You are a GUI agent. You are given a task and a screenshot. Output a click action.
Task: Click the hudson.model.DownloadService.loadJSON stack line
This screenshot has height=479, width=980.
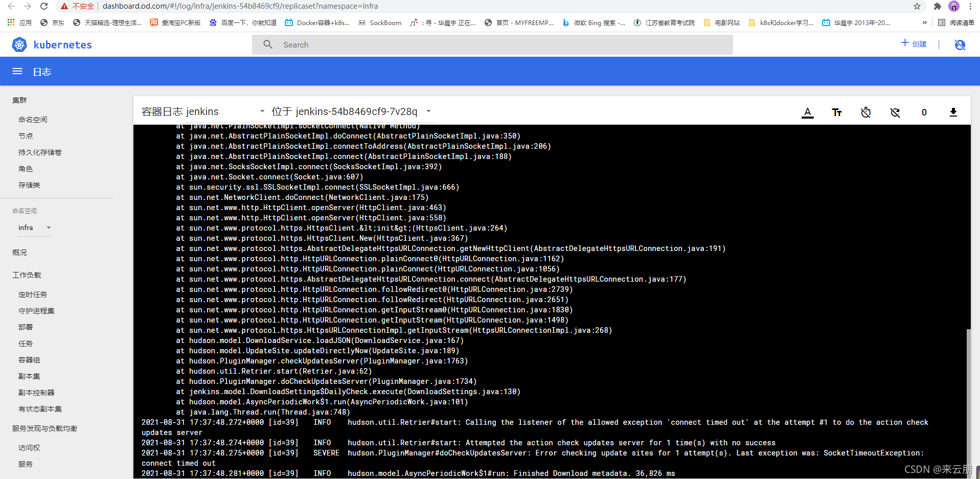click(320, 340)
